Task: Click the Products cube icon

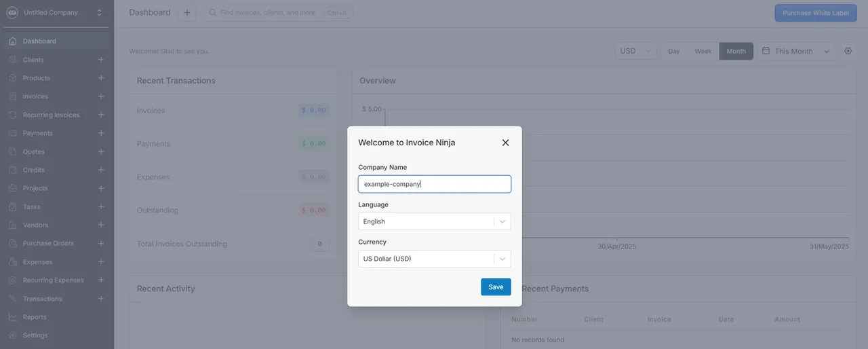Action: tap(12, 78)
